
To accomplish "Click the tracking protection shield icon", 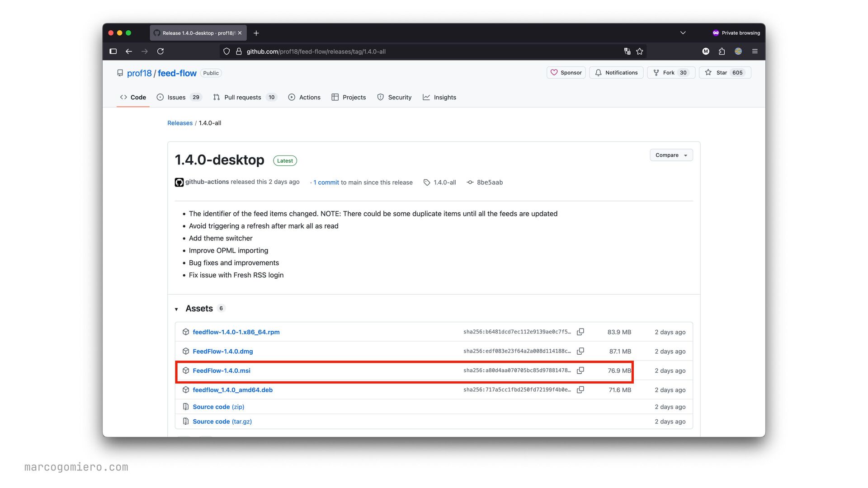I will coord(226,52).
